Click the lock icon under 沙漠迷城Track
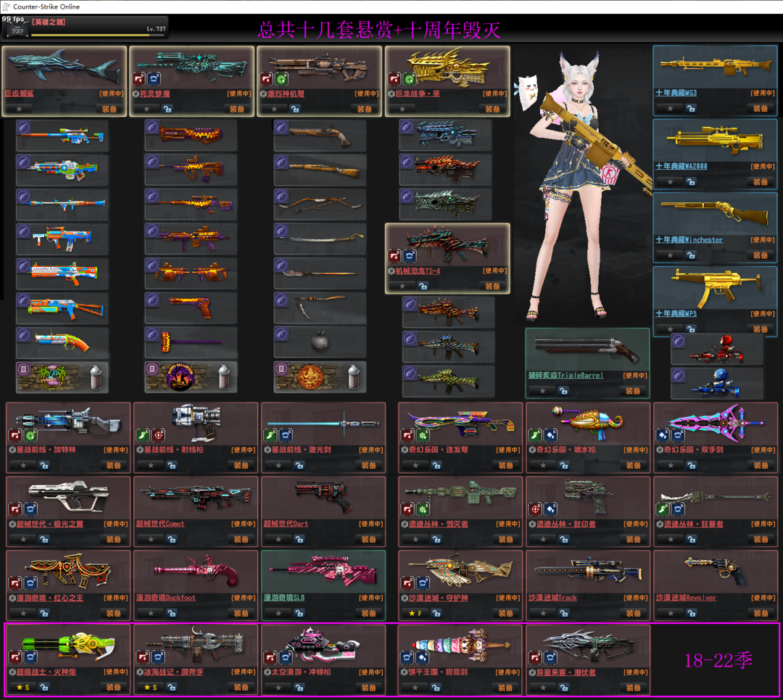783x700 pixels. pos(564,613)
